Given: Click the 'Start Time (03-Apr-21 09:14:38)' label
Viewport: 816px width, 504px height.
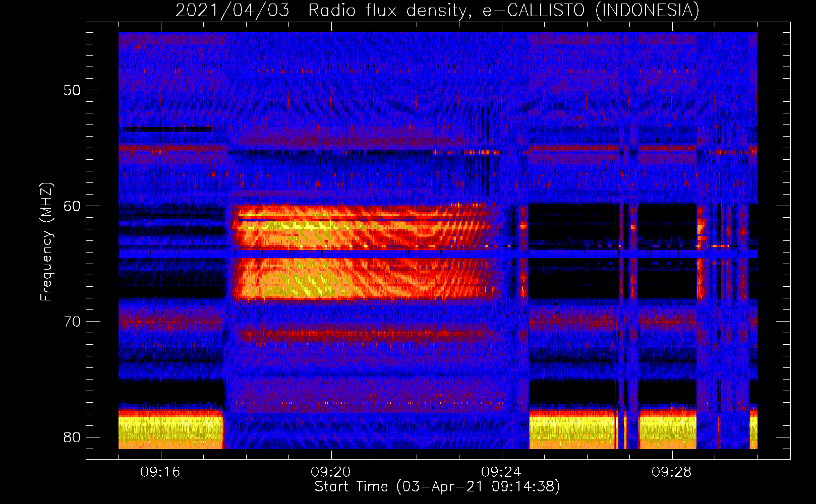Looking at the screenshot, I should [437, 487].
